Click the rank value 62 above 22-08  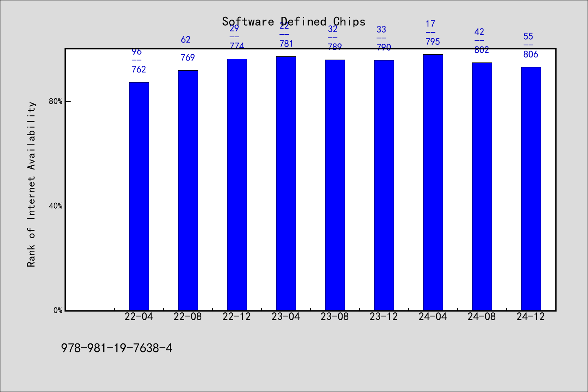[x=186, y=40]
